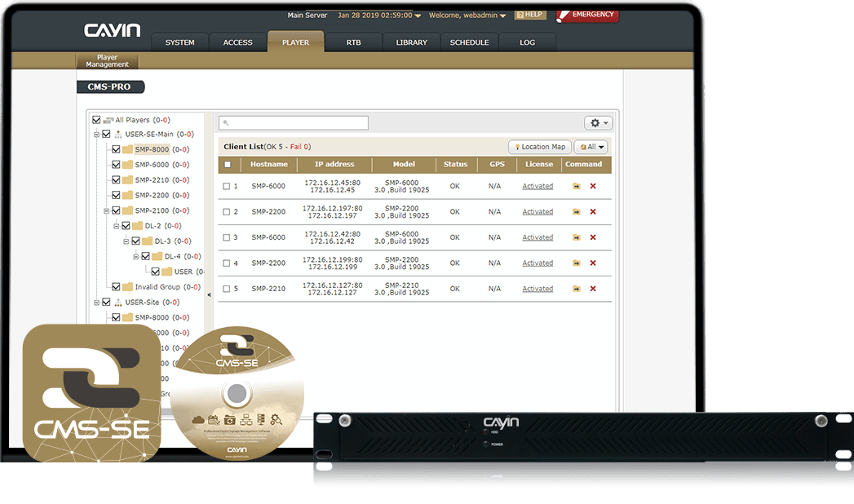Select the SMP-8000 folder under USER-SE-Main
Screen dimensions: 854x504
tap(152, 150)
